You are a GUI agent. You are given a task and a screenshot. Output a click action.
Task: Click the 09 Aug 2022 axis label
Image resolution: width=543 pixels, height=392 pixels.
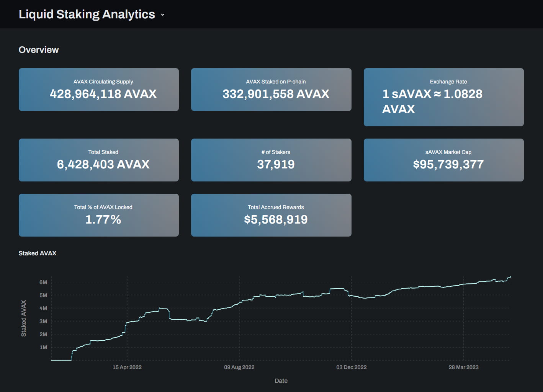[239, 367]
